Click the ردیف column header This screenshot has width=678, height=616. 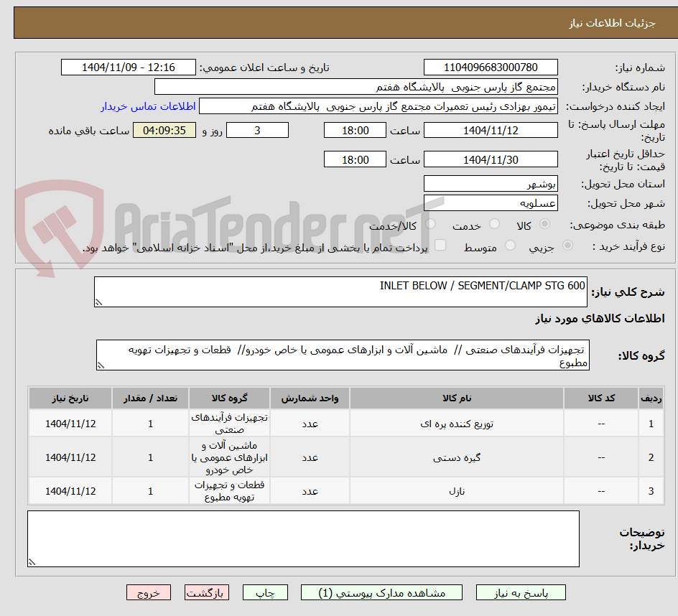(651, 398)
